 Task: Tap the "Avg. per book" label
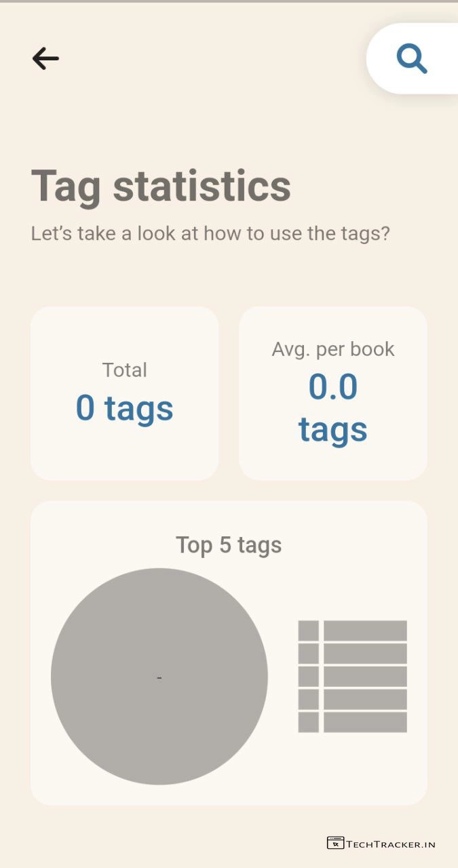[x=332, y=349]
